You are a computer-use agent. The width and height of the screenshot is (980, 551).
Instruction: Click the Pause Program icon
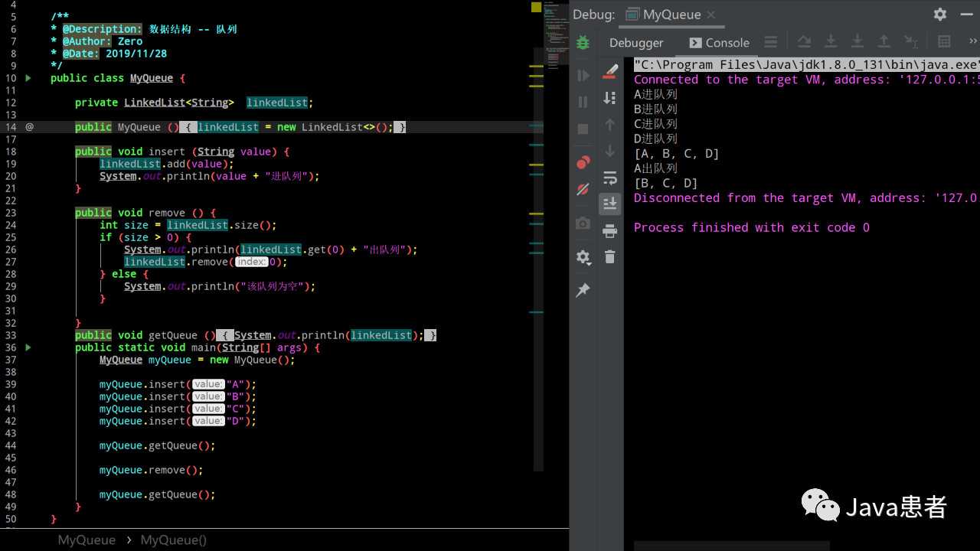(583, 102)
